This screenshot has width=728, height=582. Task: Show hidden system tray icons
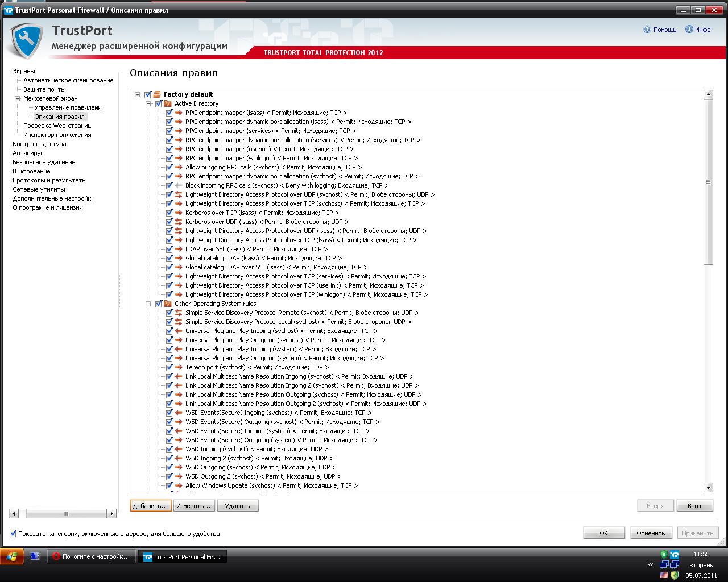point(651,565)
